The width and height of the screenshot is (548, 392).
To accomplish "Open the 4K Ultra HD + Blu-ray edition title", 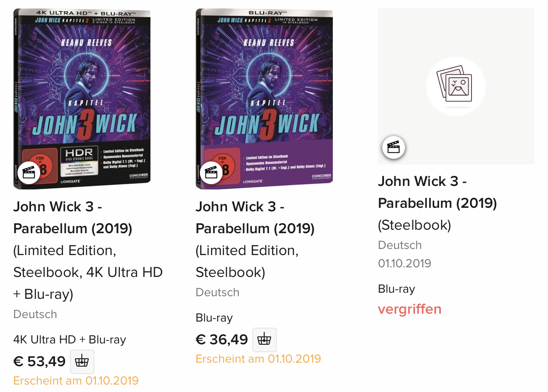I will point(88,250).
